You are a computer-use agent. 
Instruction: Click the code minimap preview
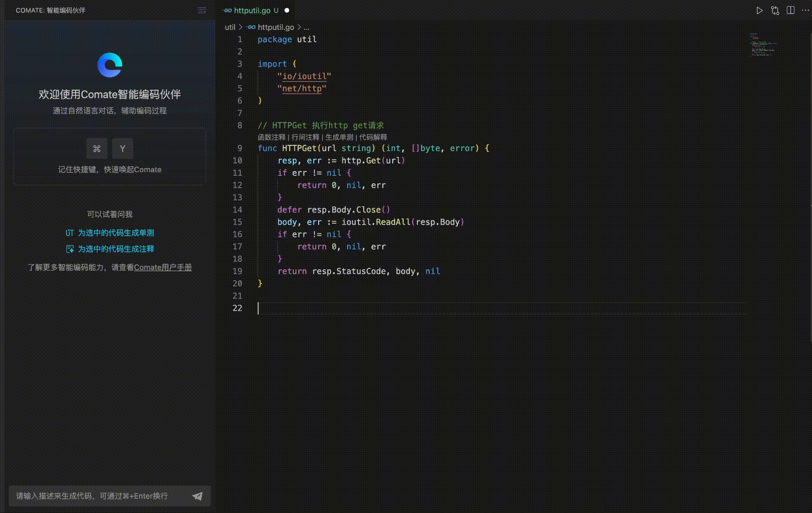click(764, 45)
